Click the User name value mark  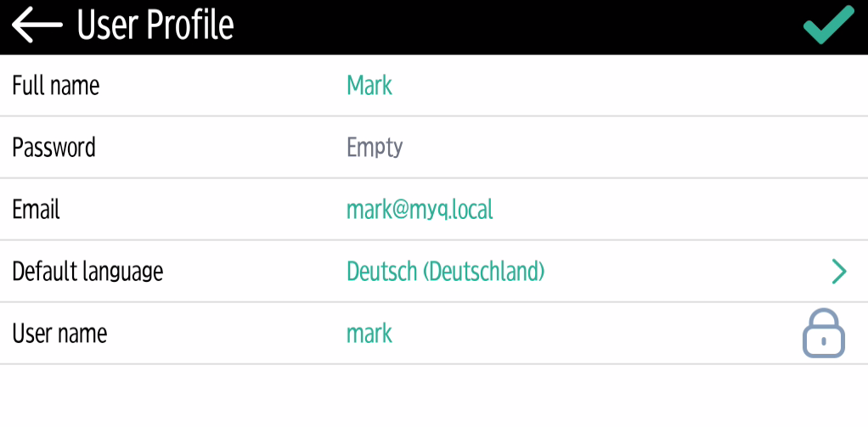(x=369, y=334)
